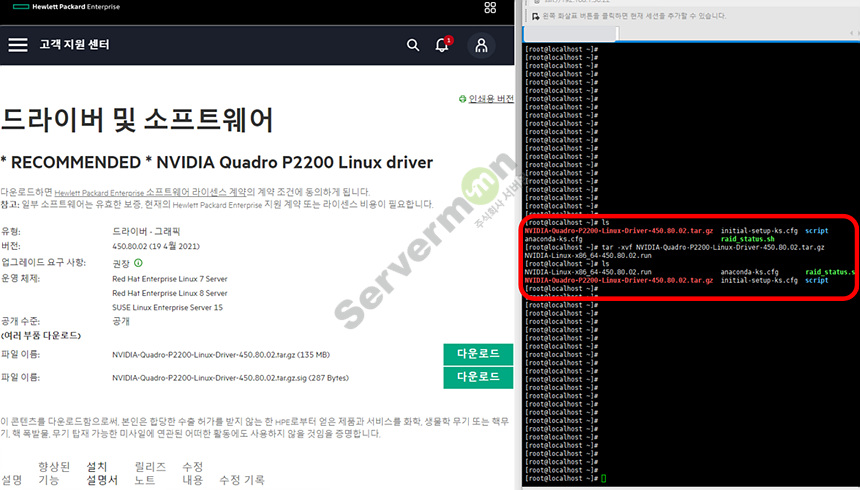Download the tar.gz.sig signature file
The height and width of the screenshot is (490, 860).
pyautogui.click(x=478, y=378)
